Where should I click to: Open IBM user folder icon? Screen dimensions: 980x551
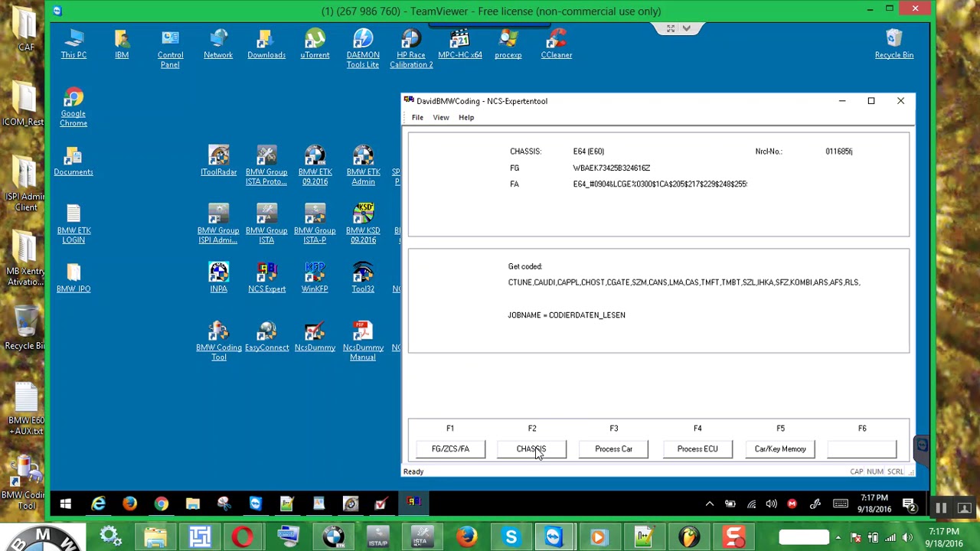122,44
